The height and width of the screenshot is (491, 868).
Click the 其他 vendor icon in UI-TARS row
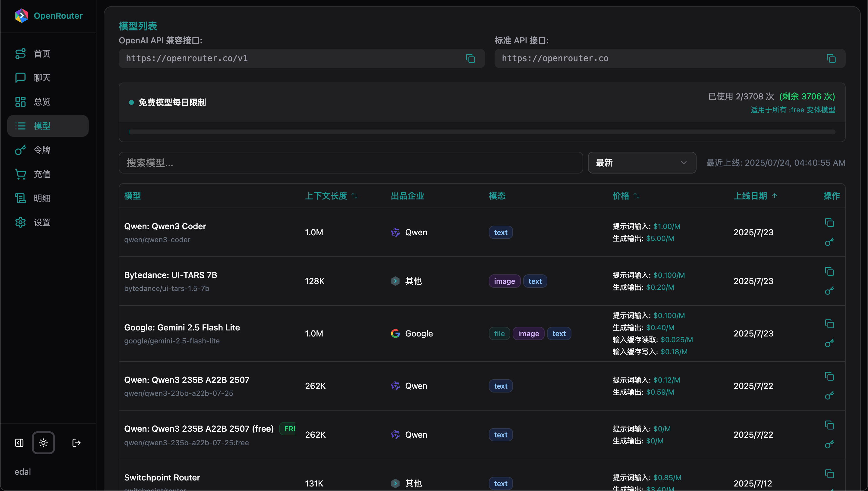coord(395,281)
